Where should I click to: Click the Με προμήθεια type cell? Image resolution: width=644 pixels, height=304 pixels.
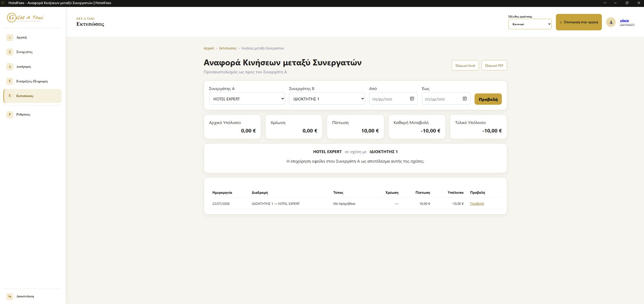tap(344, 204)
